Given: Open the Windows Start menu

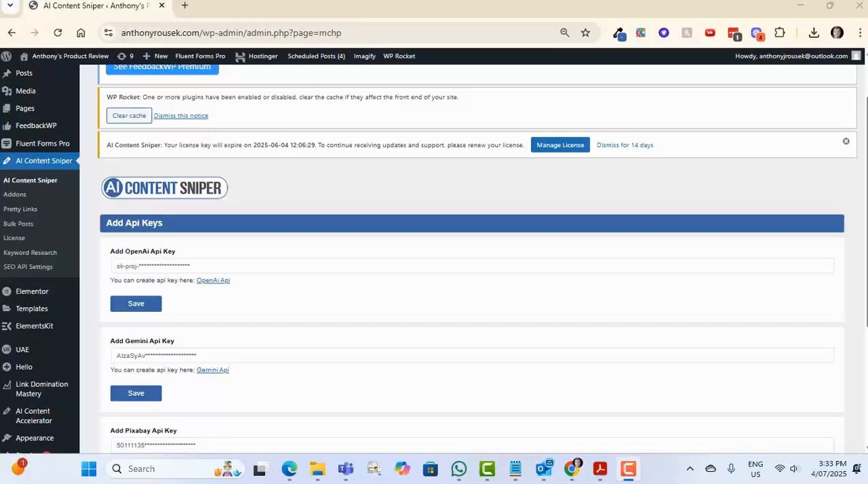Looking at the screenshot, I should [89, 469].
